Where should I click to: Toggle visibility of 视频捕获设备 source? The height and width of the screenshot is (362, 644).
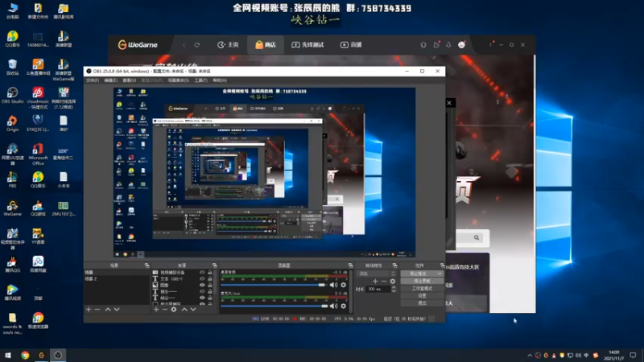(x=202, y=272)
